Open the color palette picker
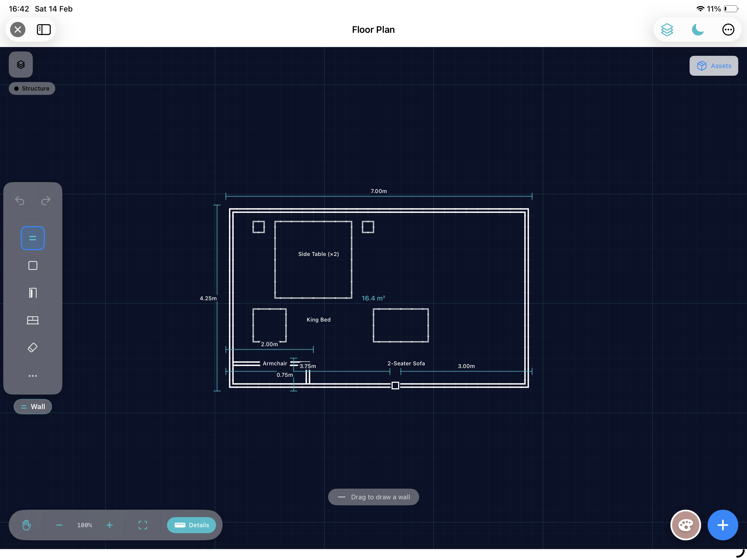Image resolution: width=747 pixels, height=560 pixels. [x=685, y=525]
